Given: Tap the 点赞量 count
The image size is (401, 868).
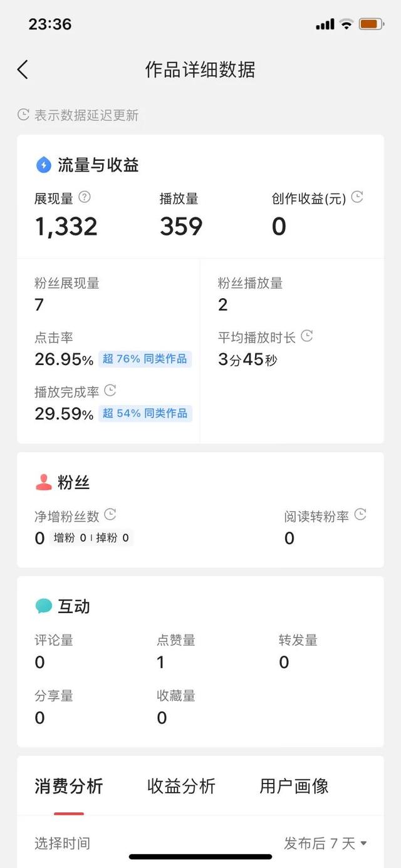Looking at the screenshot, I should click(161, 662).
